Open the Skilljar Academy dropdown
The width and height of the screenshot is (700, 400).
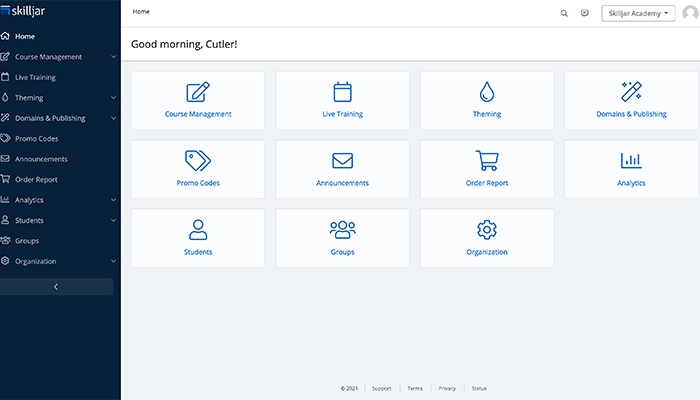[638, 13]
